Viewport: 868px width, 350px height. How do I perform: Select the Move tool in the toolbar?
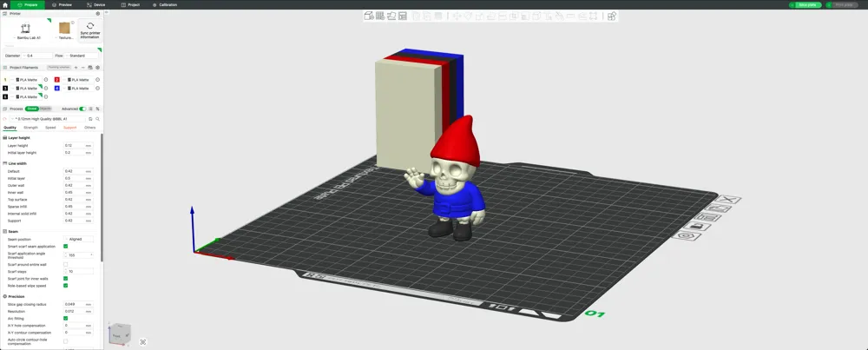click(457, 16)
